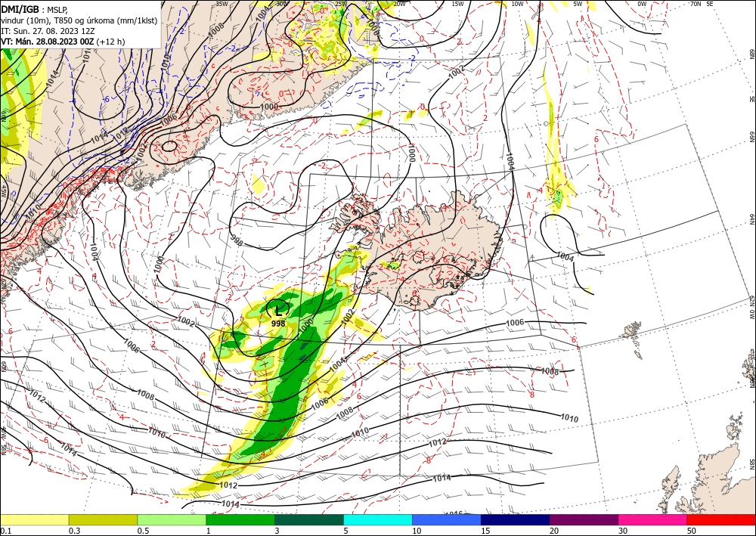Click the '20' legend scale value
756x536 pixels.
(x=554, y=531)
